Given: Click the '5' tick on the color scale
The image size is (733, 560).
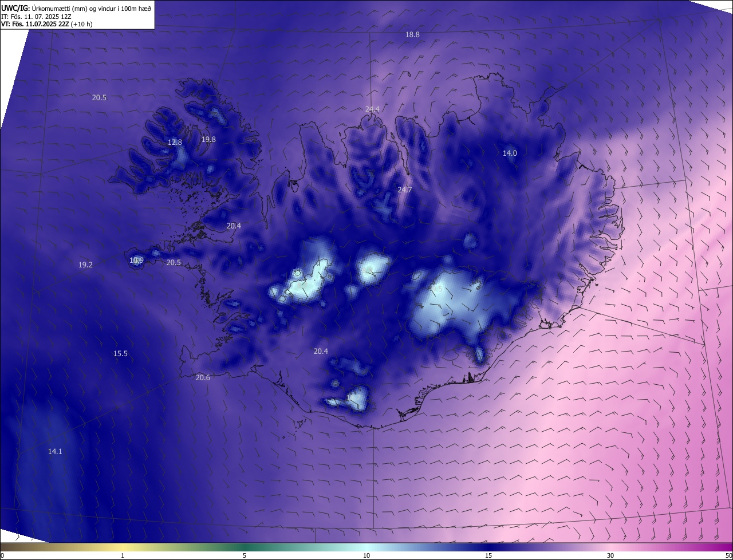Looking at the screenshot, I should click(x=245, y=556).
